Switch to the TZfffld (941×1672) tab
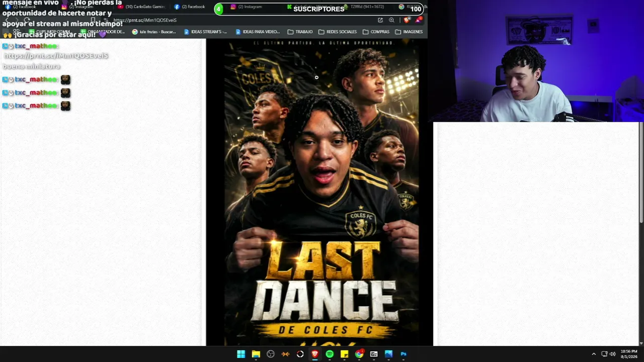This screenshot has width=644, height=362. pos(363,7)
